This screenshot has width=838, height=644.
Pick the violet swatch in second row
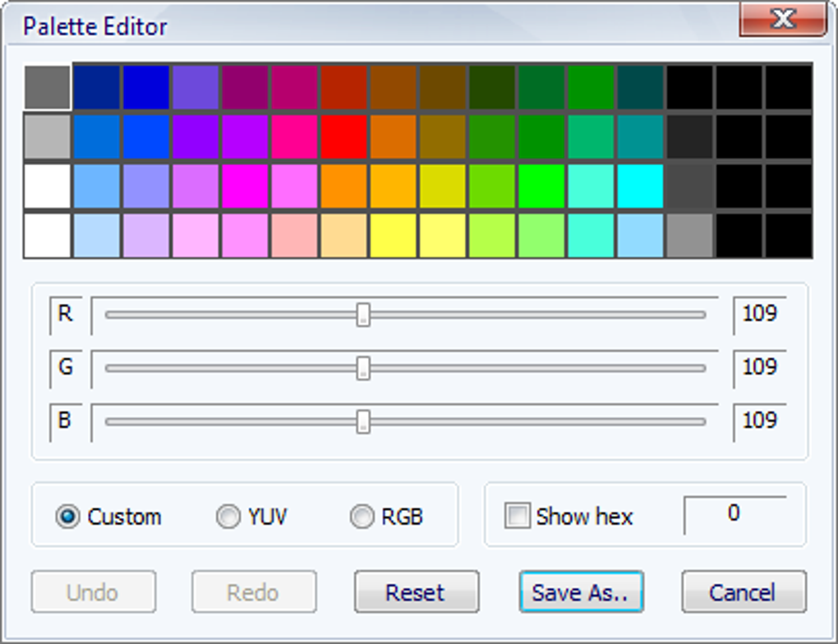[196, 137]
